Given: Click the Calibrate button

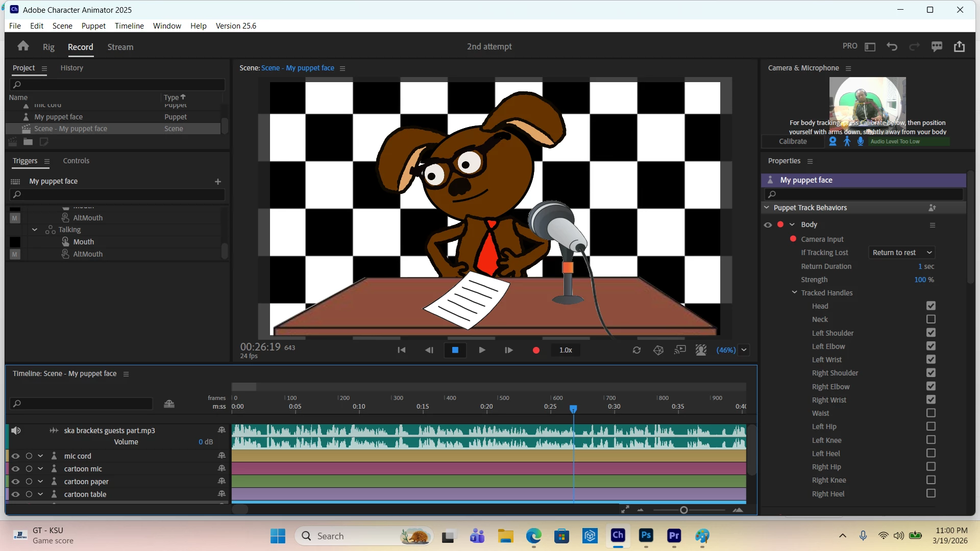Looking at the screenshot, I should point(793,141).
